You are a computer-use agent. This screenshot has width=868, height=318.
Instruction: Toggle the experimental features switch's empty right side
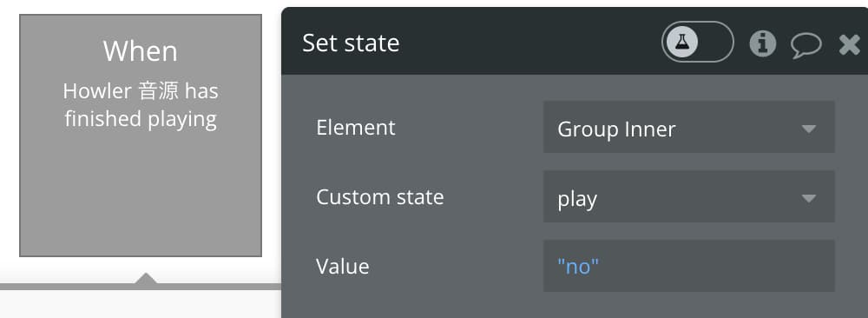click(x=715, y=42)
